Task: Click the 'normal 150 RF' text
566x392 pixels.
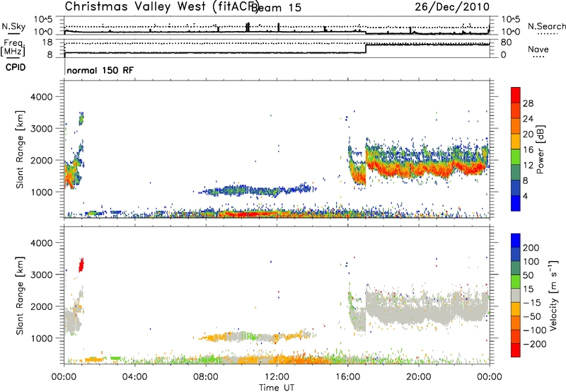Action: [100, 70]
